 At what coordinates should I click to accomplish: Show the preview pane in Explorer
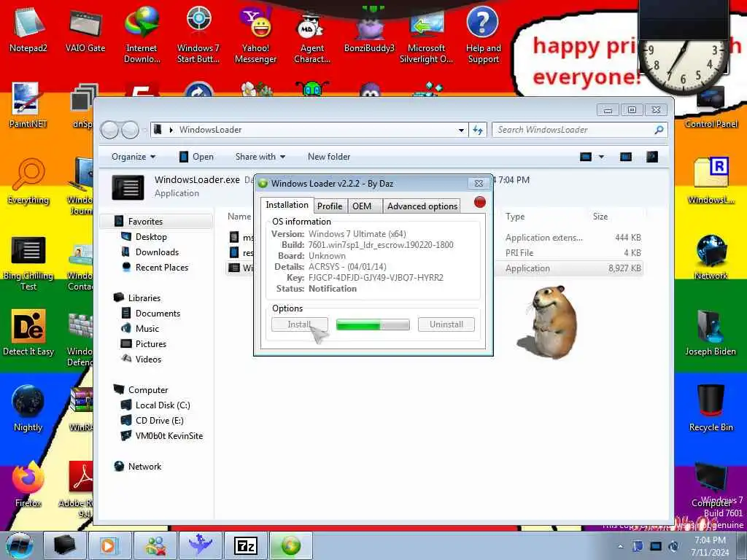click(625, 157)
